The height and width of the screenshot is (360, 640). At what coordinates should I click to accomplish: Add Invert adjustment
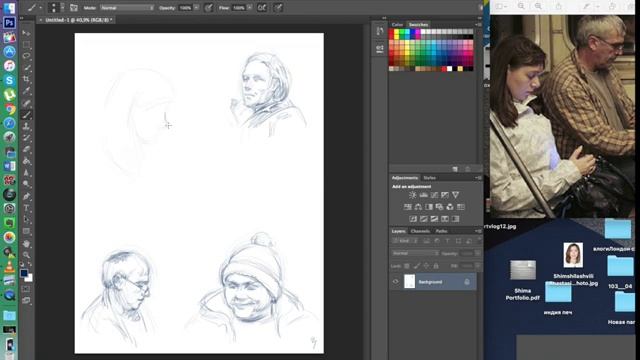click(413, 219)
